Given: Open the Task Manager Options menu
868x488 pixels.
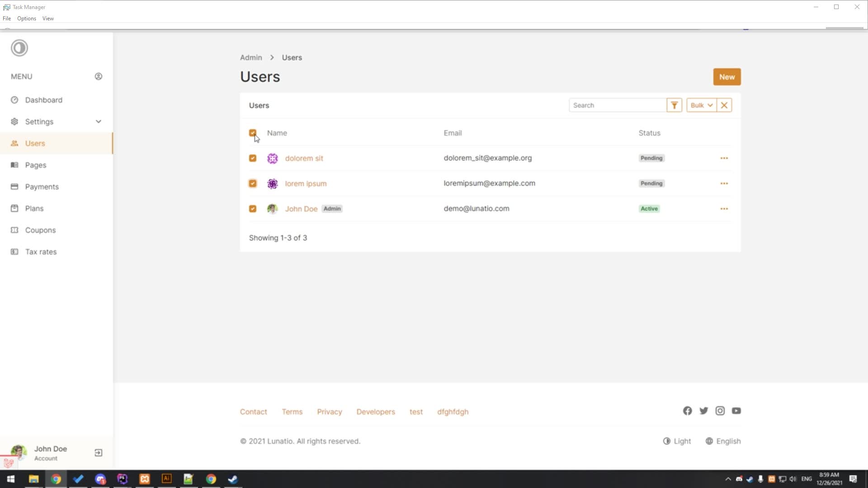Looking at the screenshot, I should click(x=27, y=19).
